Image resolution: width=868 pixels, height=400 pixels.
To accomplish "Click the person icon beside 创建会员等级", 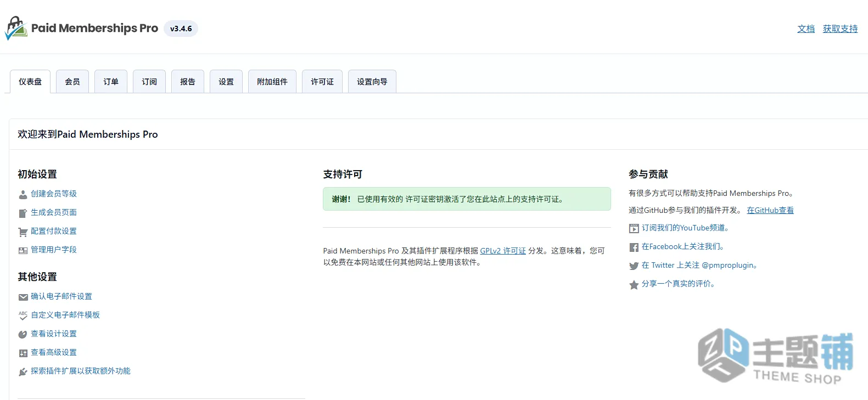I will click(23, 194).
